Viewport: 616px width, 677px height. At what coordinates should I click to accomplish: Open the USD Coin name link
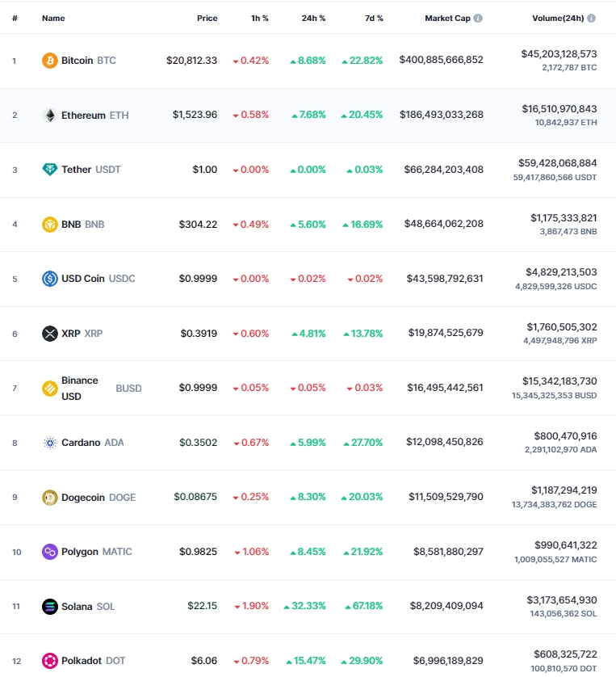coord(83,279)
